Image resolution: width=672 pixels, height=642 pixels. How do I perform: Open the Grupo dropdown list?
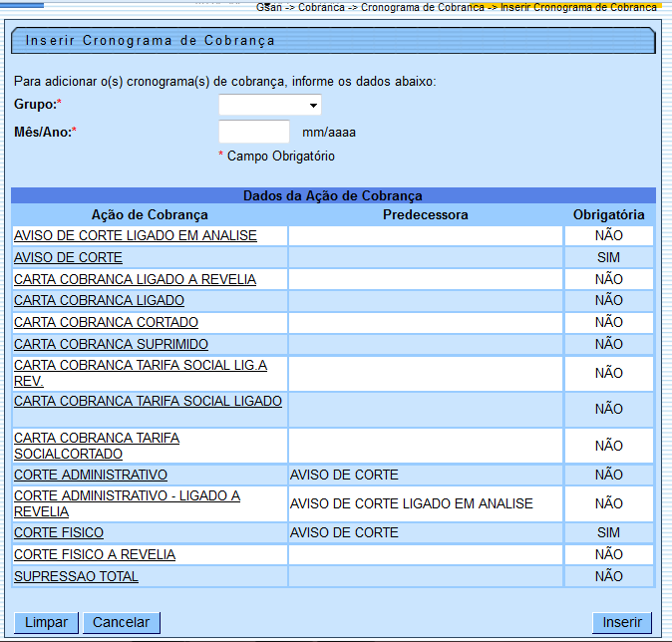coord(269,105)
